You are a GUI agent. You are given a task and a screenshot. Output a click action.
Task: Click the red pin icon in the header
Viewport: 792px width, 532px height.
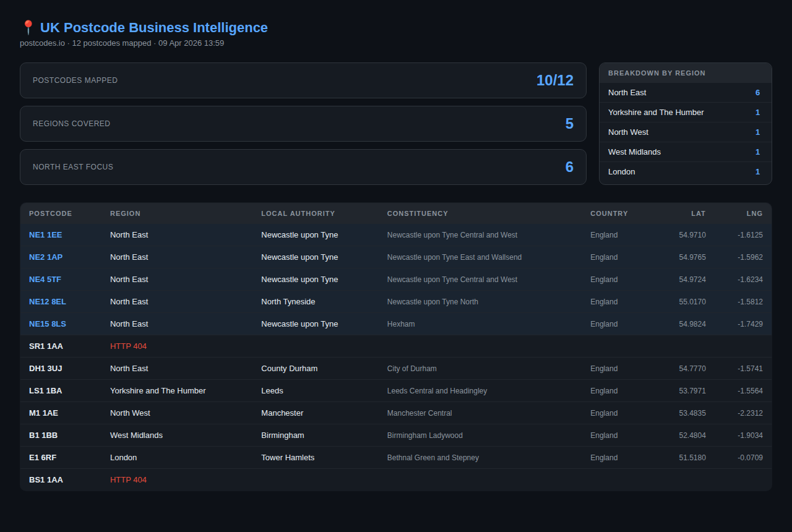tap(28, 27)
